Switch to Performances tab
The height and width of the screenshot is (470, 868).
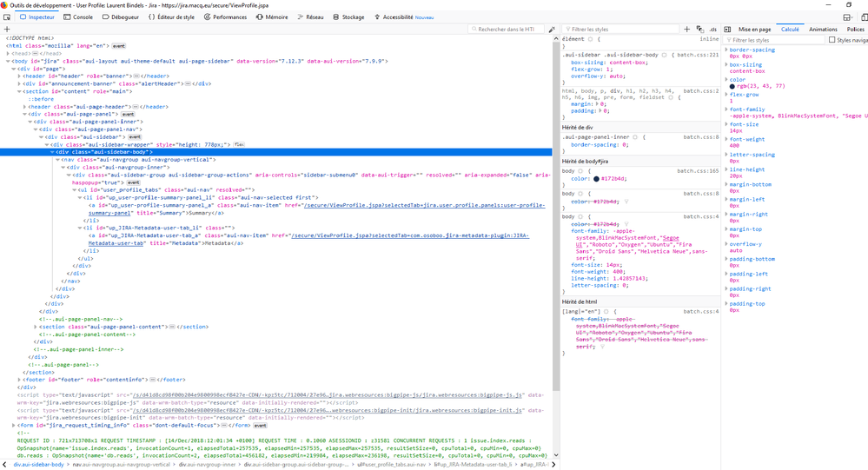(225, 17)
